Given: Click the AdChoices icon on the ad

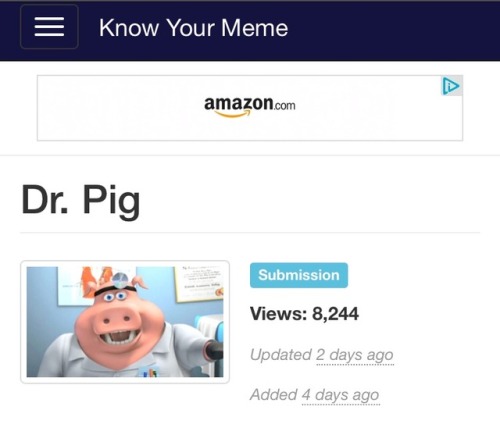Looking at the screenshot, I should point(451,86).
